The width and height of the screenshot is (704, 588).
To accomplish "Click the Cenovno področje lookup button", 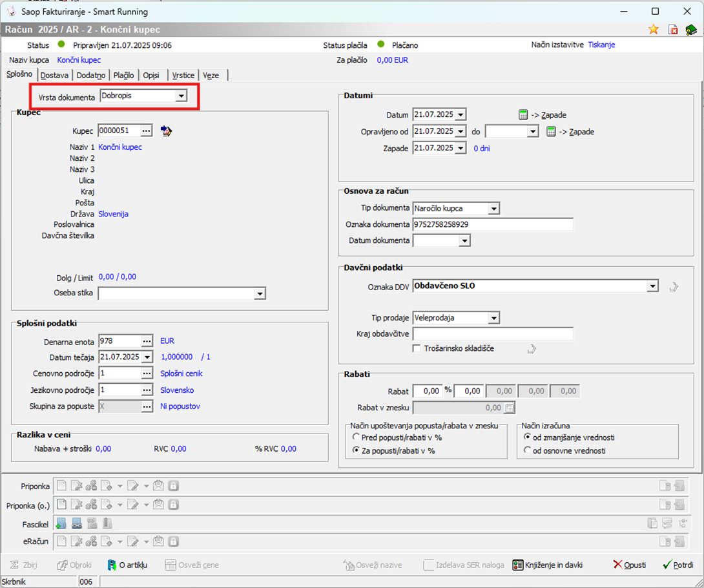I will [147, 373].
